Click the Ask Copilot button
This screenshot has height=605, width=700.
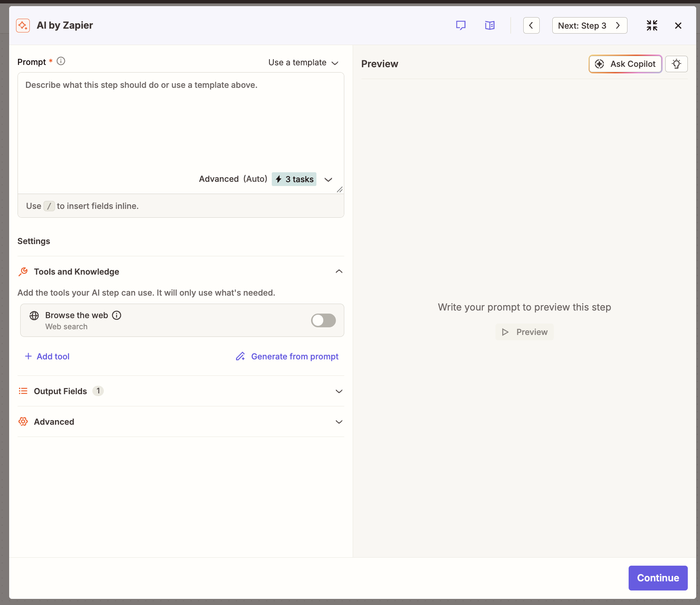pos(625,64)
